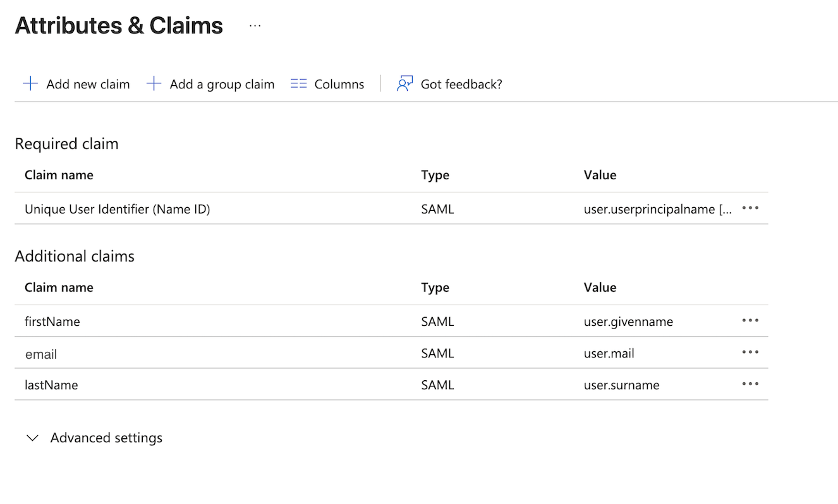Open the more options menu for the Unique User Identifier row
This screenshot has width=838, height=504.
[x=750, y=208]
